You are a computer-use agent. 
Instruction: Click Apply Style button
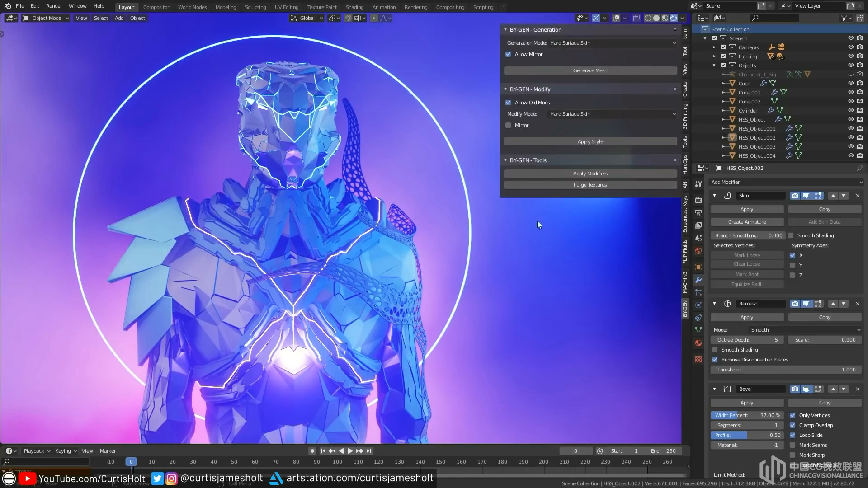590,141
